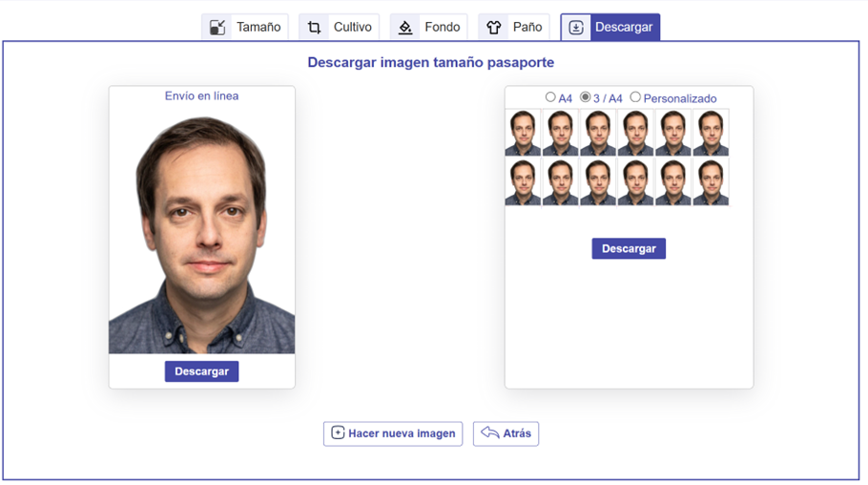
Task: Choose the Personalizado radio option
Action: (635, 97)
